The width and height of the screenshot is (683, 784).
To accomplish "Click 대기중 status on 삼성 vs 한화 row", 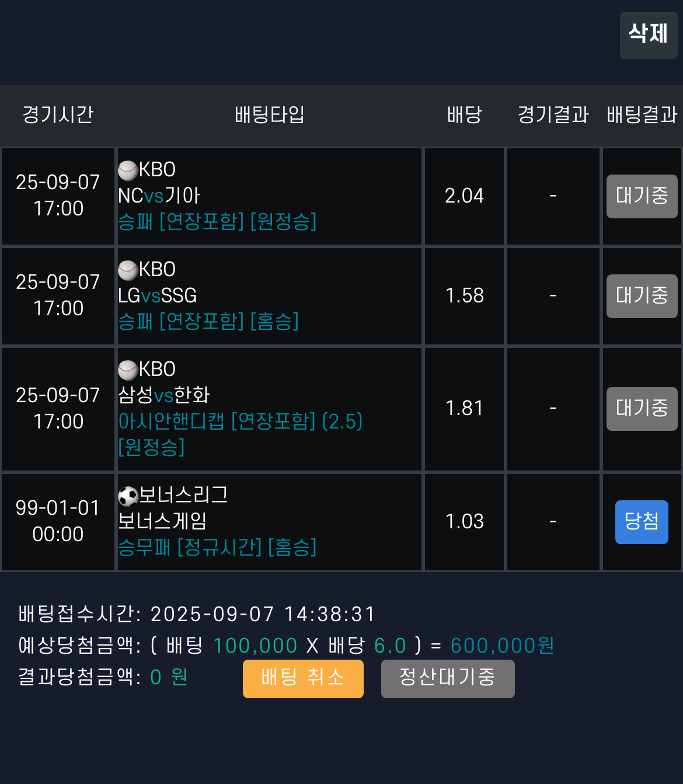I will [x=642, y=409].
